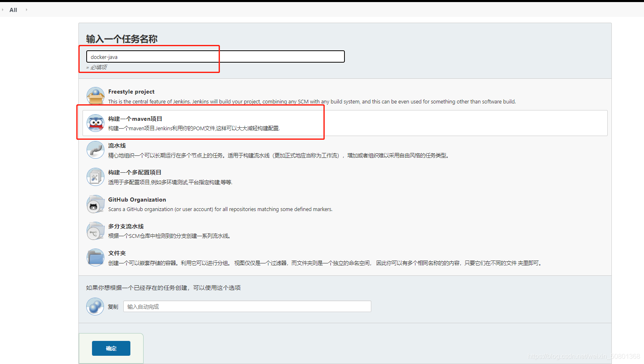Click the 复制 label
The height and width of the screenshot is (364, 644).
click(x=113, y=307)
